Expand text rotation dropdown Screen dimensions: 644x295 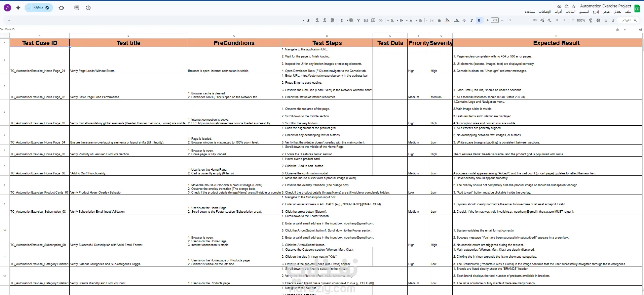388,20
